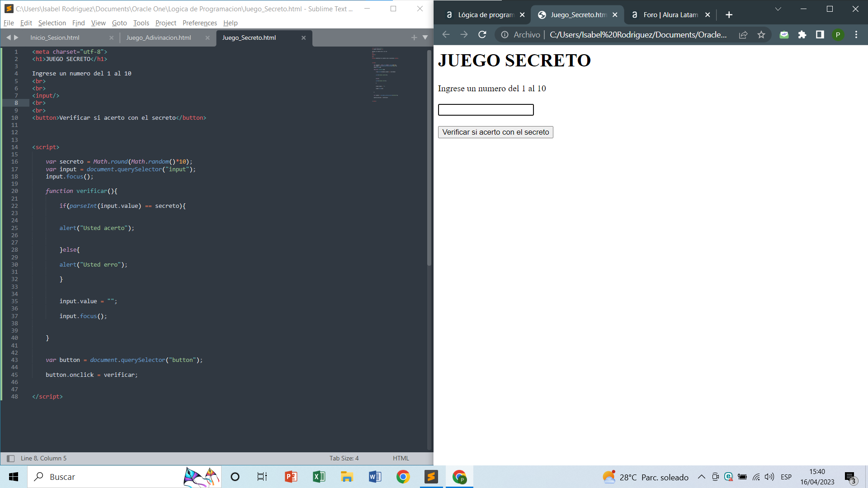
Task: Open the Chrome extensions puzzle menu
Action: (x=802, y=35)
